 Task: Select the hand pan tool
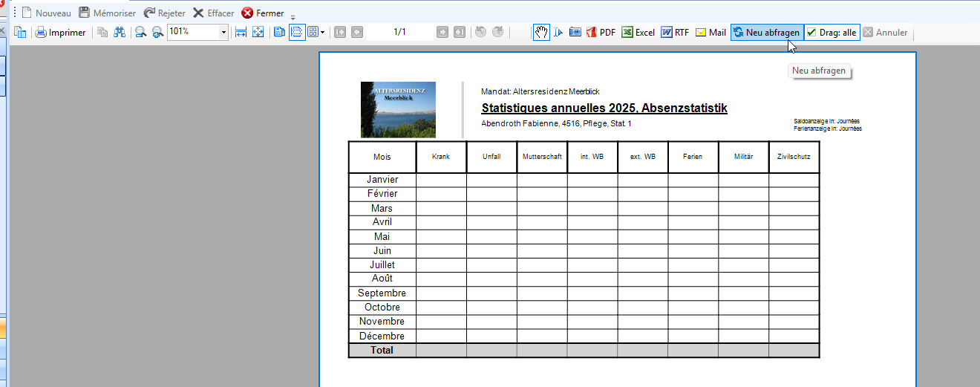(x=542, y=33)
